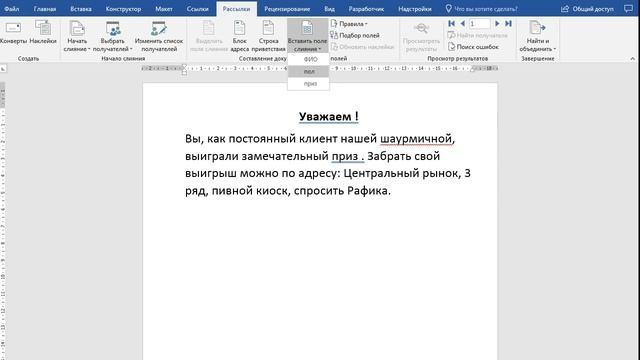Image resolution: width=640 pixels, height=360 pixels.
Task: Open the Правила rules dropdown
Action: (x=349, y=24)
